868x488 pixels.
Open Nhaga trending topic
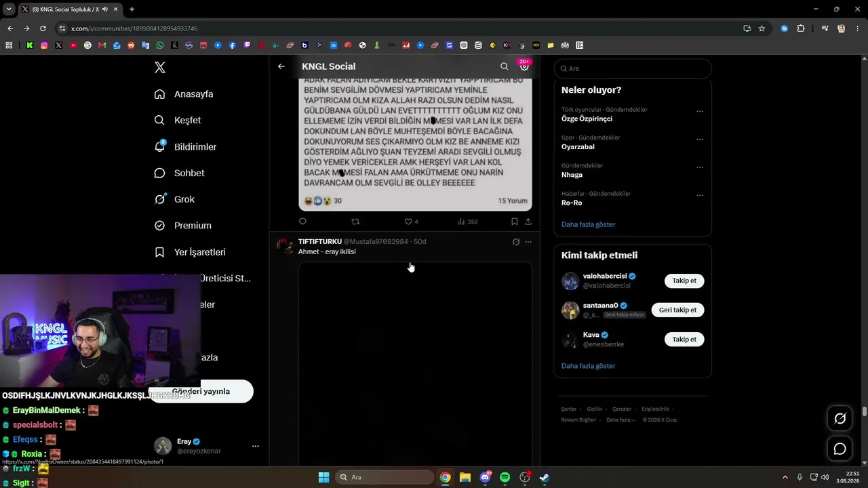click(572, 175)
